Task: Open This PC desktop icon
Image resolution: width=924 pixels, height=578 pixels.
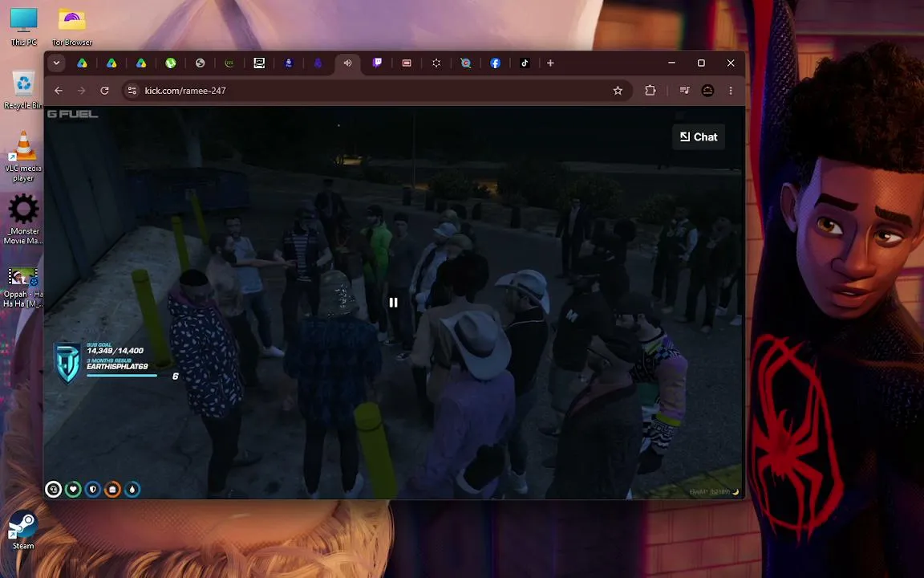Action: pyautogui.click(x=23, y=26)
